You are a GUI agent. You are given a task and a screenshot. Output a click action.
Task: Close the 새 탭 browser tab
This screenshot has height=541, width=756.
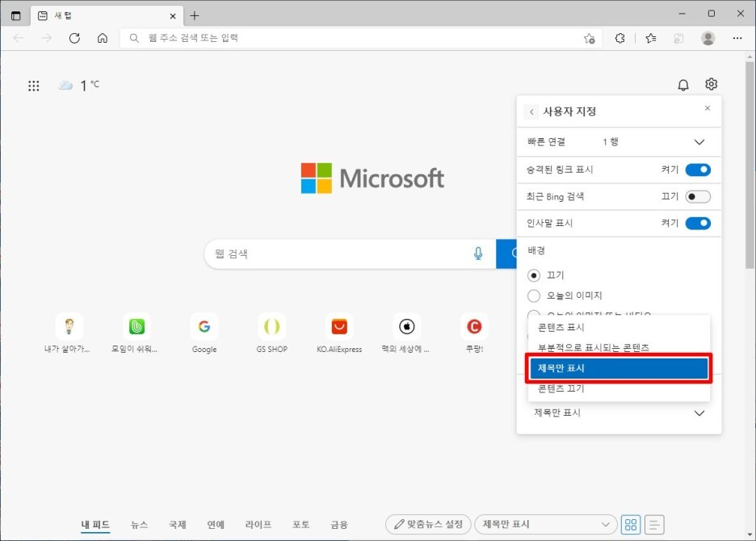click(173, 16)
